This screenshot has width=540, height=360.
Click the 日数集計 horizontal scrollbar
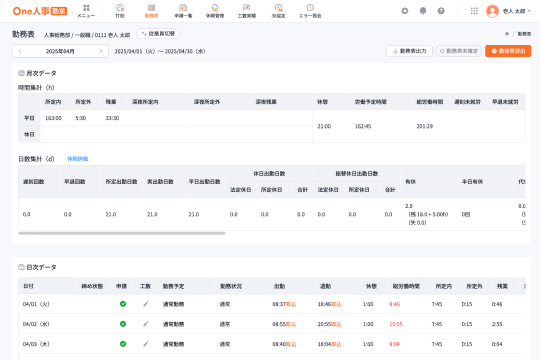click(x=122, y=233)
